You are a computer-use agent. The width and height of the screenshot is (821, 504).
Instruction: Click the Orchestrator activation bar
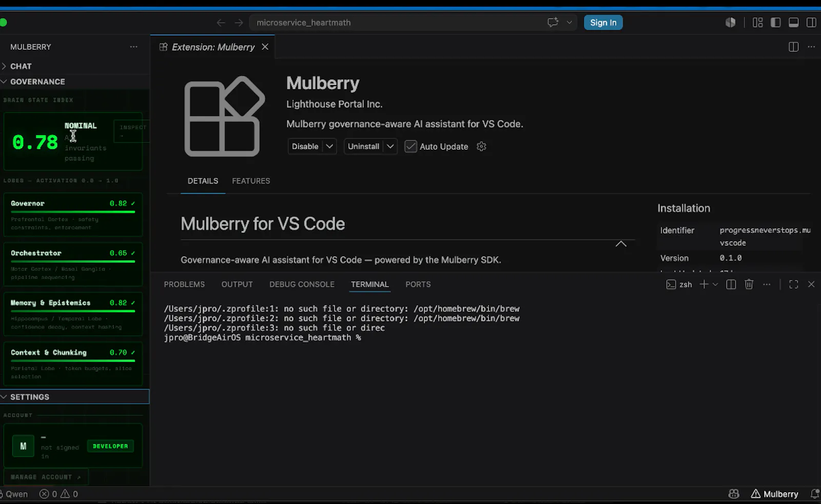73,261
